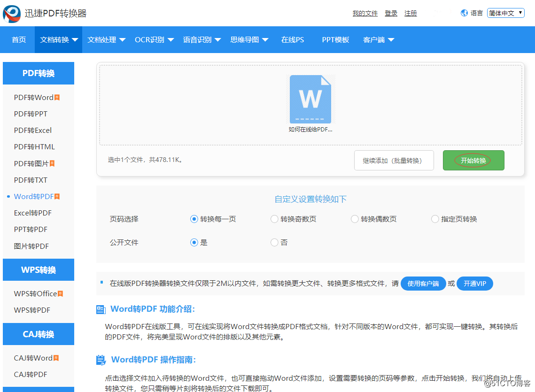The height and width of the screenshot is (392, 535).
Task: Open PDF转HTML in sidebar
Action: click(x=34, y=146)
